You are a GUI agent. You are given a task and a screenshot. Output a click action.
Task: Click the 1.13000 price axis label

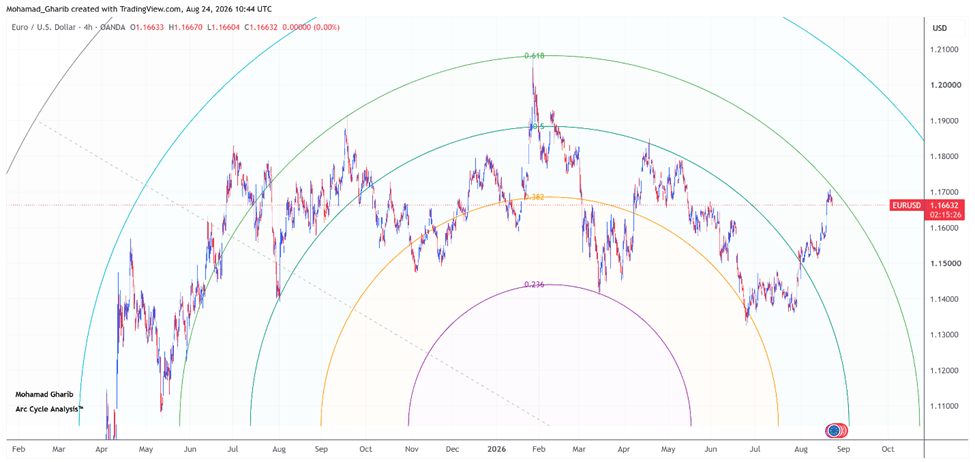coord(944,335)
